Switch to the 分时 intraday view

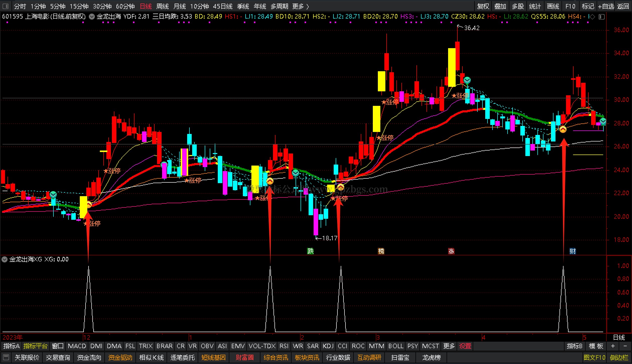20,6
